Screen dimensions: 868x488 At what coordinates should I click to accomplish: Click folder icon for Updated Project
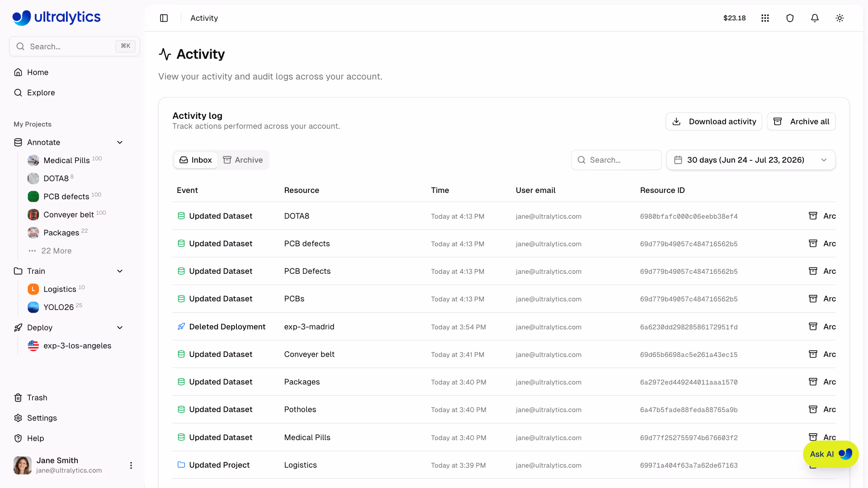click(x=181, y=465)
